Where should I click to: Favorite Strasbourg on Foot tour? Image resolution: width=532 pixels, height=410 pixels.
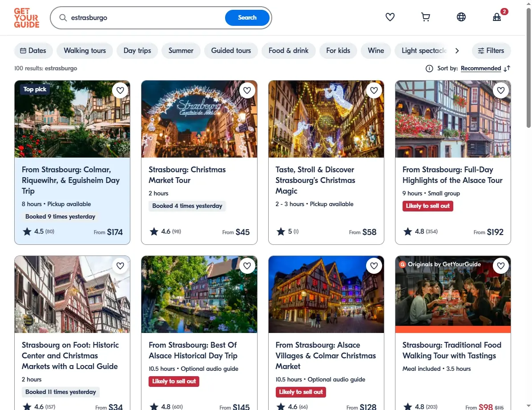click(x=120, y=266)
